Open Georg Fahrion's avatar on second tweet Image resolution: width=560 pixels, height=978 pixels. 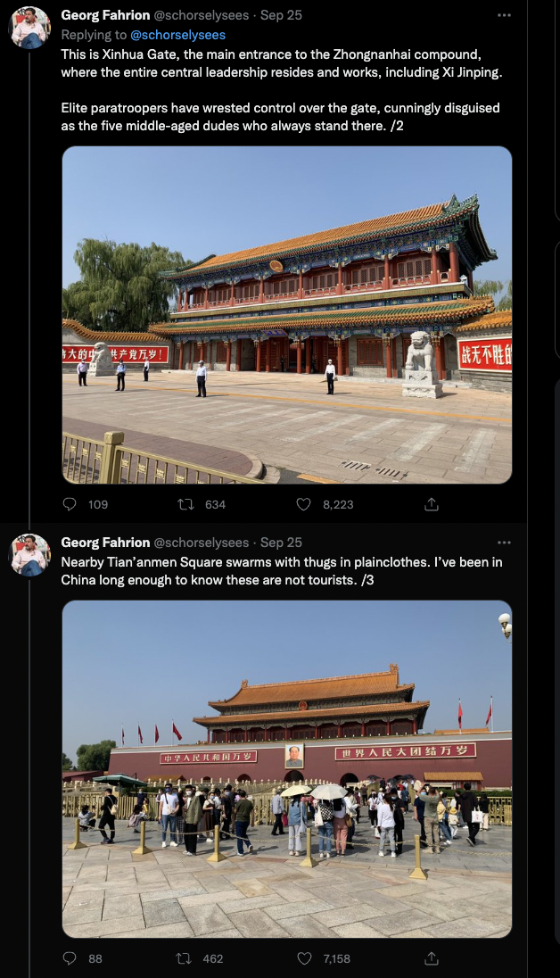pyautogui.click(x=30, y=554)
